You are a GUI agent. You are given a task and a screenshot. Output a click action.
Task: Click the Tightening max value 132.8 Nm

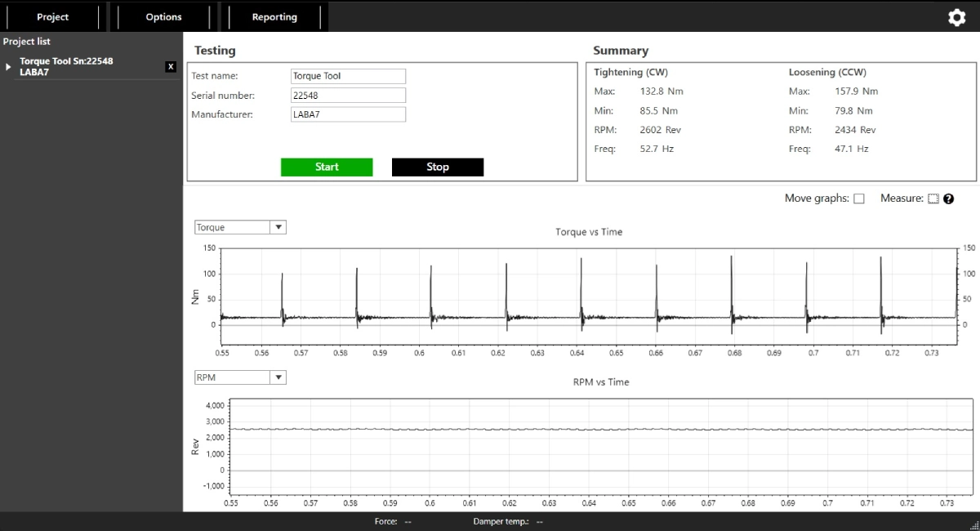tap(661, 91)
